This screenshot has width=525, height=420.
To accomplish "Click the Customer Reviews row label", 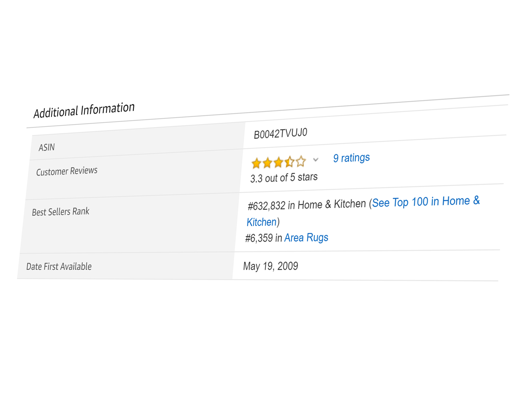I will coord(67,171).
